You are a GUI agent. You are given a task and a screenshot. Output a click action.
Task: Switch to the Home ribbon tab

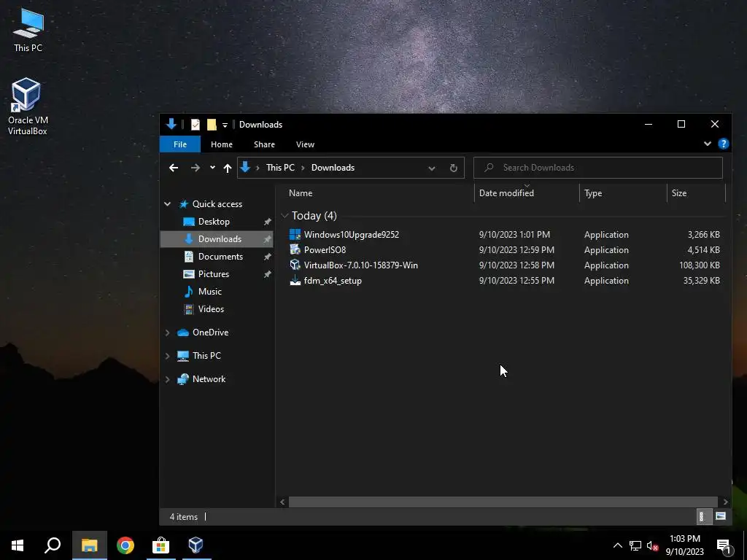(222, 144)
